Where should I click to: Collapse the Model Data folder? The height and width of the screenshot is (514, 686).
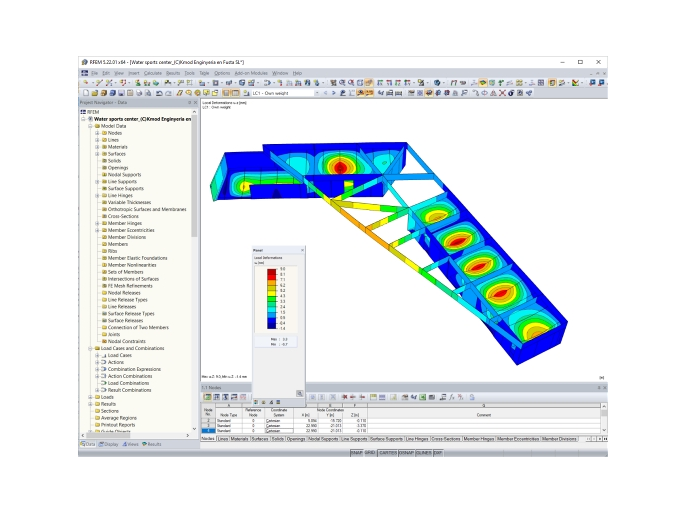90,126
